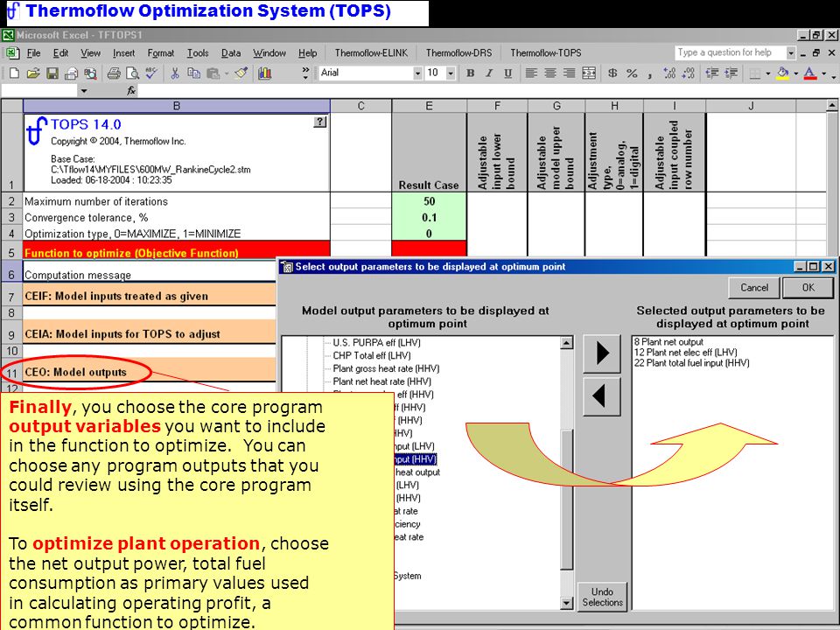Screen dimensions: 840x630
Task: Open the Paste options dropdown arrow
Action: (x=227, y=73)
